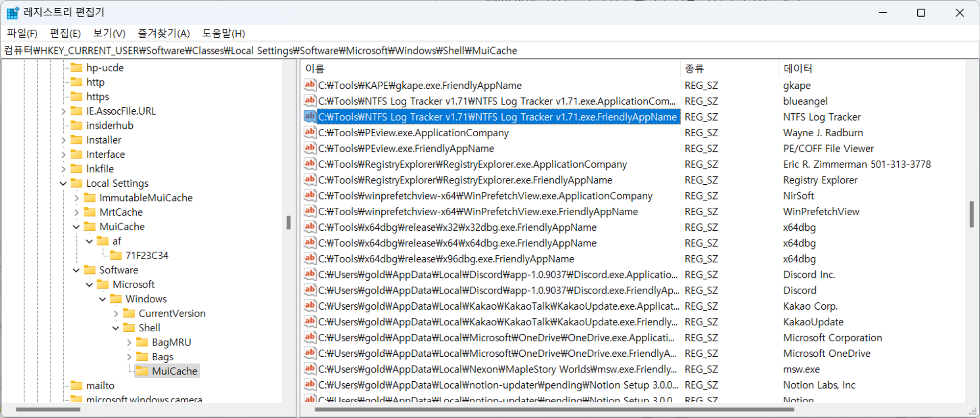
Task: Expand the Installer key arrow
Action: (x=63, y=140)
